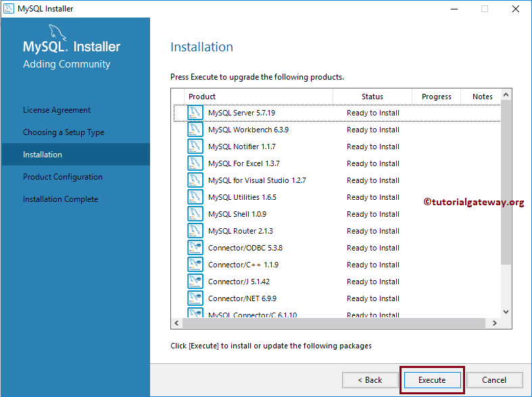
Task: Click the MySQL Server 5.7.19 product icon
Action: tap(195, 113)
